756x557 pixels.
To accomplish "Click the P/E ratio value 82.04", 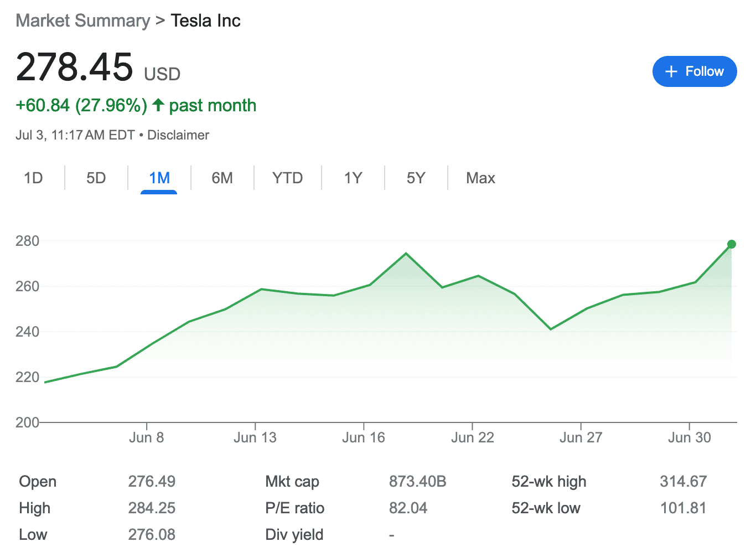I will pyautogui.click(x=409, y=508).
